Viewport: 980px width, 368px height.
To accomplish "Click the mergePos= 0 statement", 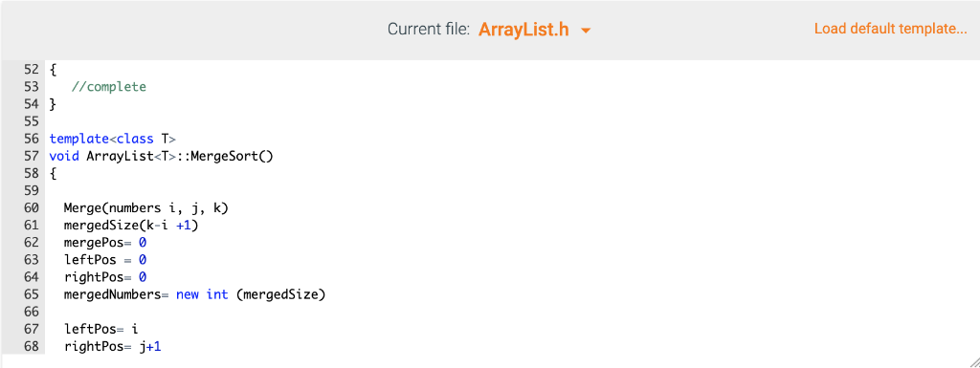I will tap(105, 242).
